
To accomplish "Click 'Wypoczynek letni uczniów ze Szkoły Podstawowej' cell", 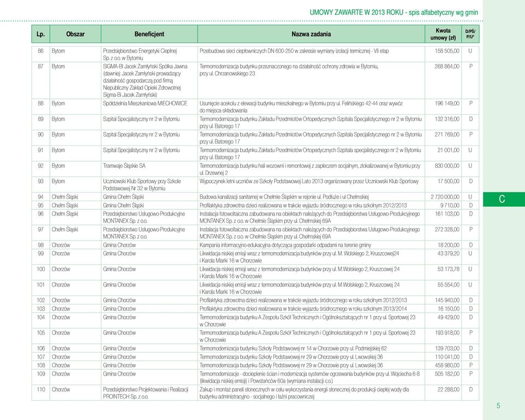I will 311,184.
